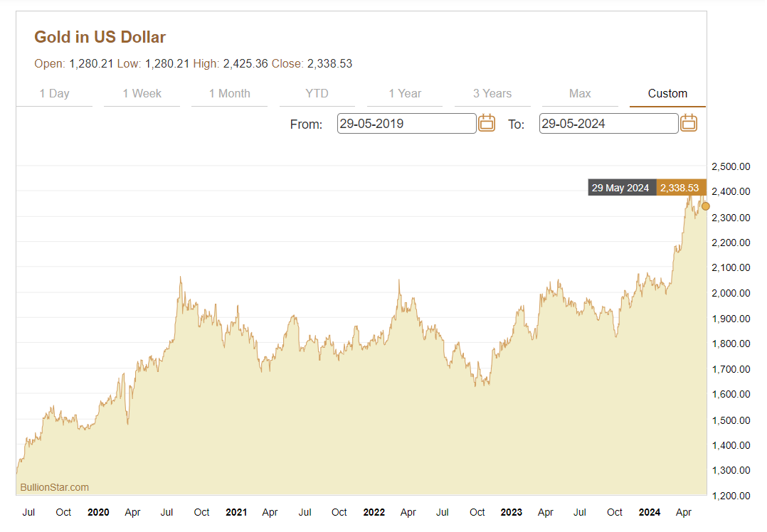Focus the To date field showing 29-05-2024
Viewport: 767px width, 532px height.
point(608,124)
